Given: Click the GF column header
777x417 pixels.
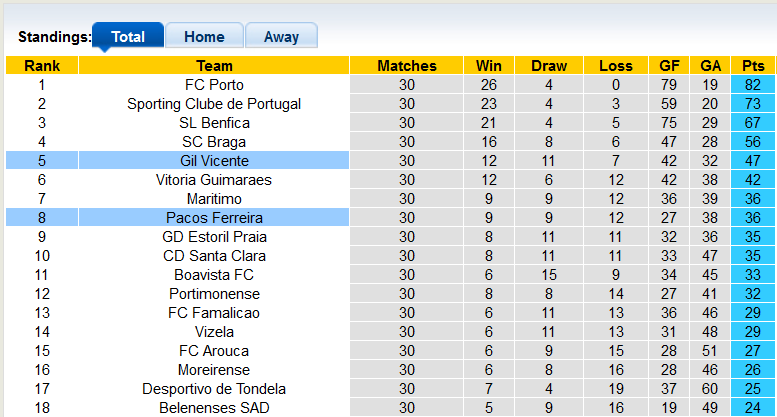Looking at the screenshot, I should tap(670, 66).
